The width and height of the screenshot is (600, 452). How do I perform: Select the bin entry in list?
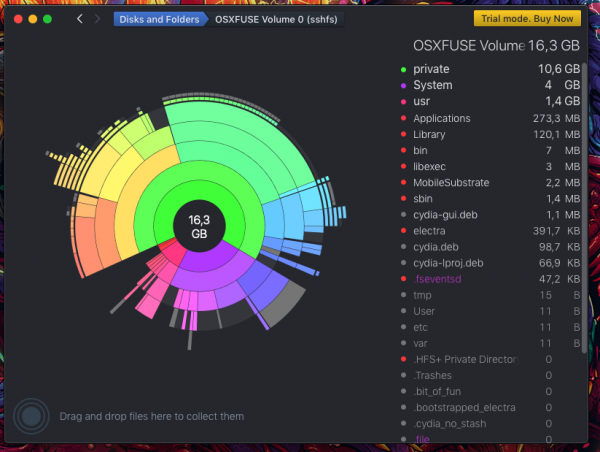coord(490,150)
